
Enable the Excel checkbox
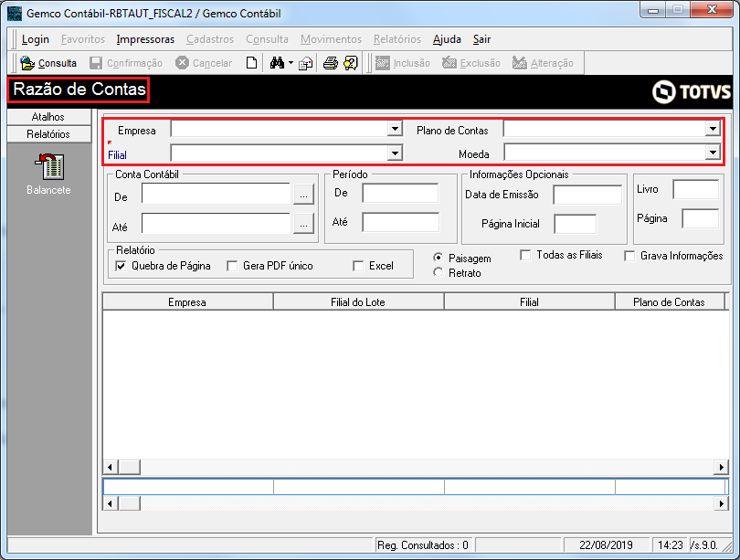[358, 266]
